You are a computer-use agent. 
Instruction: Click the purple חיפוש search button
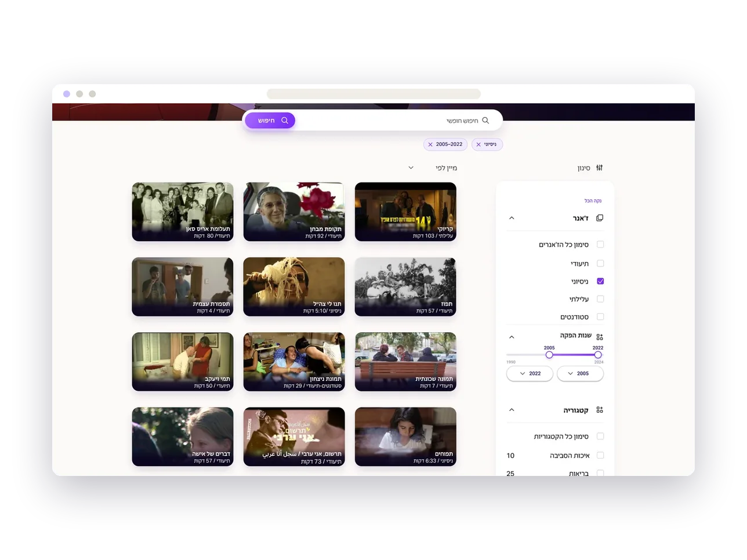coord(270,121)
